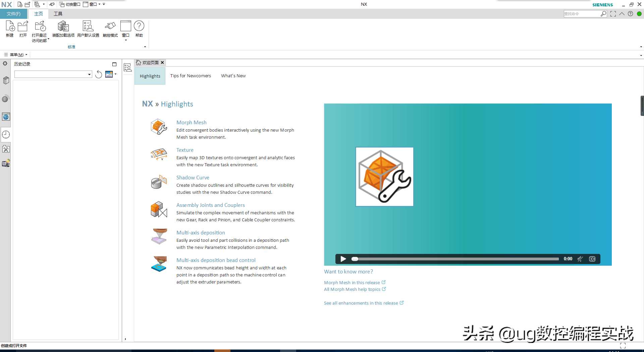Open the Multi-axis deposition link

click(201, 233)
